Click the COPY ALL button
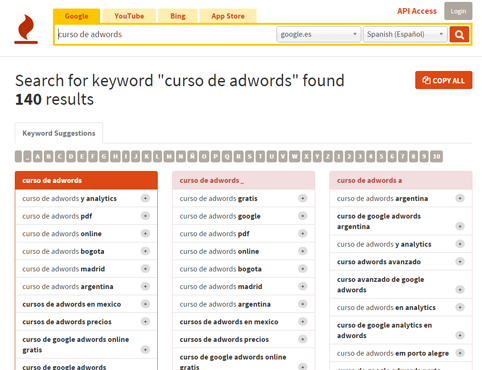Image resolution: width=482 pixels, height=370 pixels. coord(444,80)
